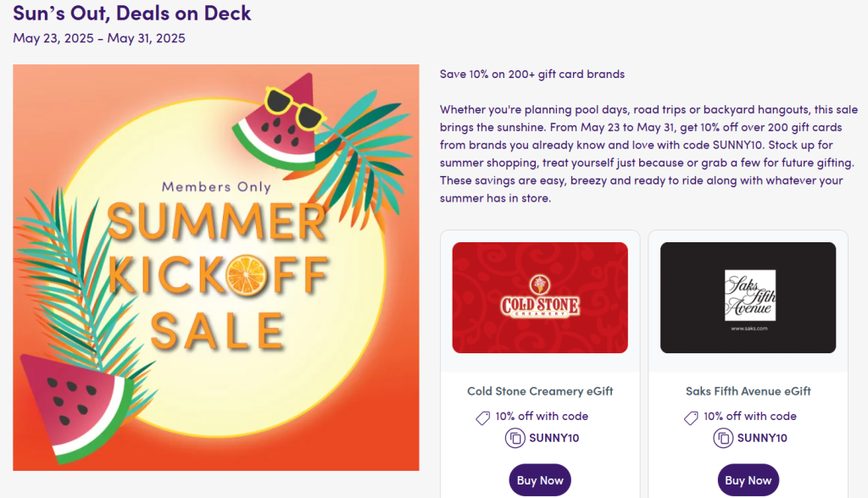Click the watermelon wearing sunglasses in banner
Screen dimensions: 868x498
click(278, 122)
